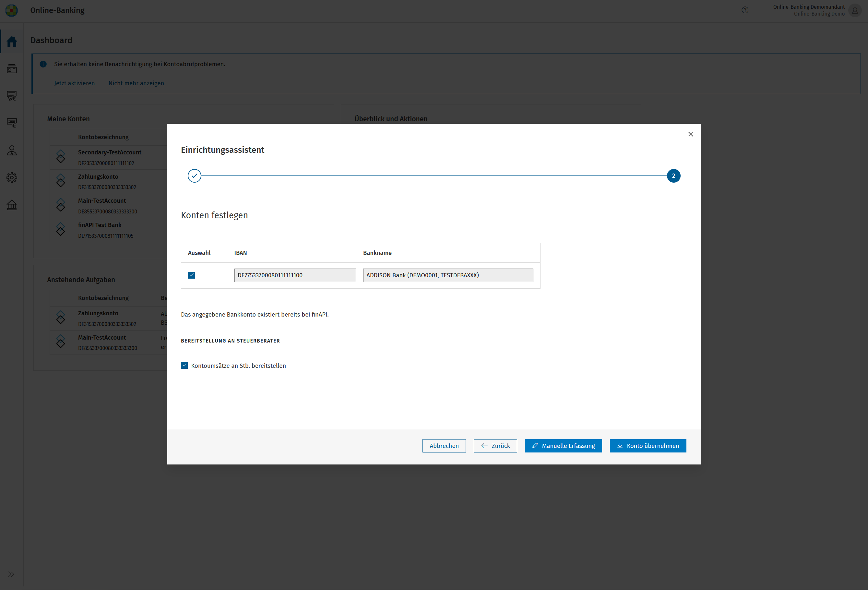Viewport: 868px width, 590px height.
Task: Select finAPI Test Bank account row
Action: [108, 230]
